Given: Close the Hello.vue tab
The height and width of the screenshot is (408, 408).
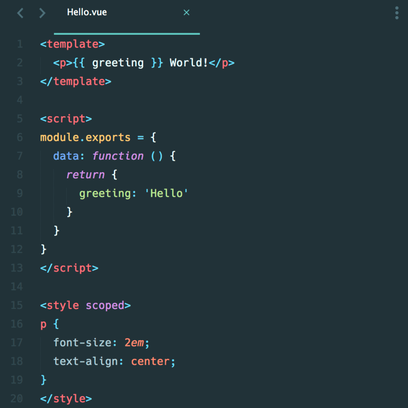Looking at the screenshot, I should [187, 13].
